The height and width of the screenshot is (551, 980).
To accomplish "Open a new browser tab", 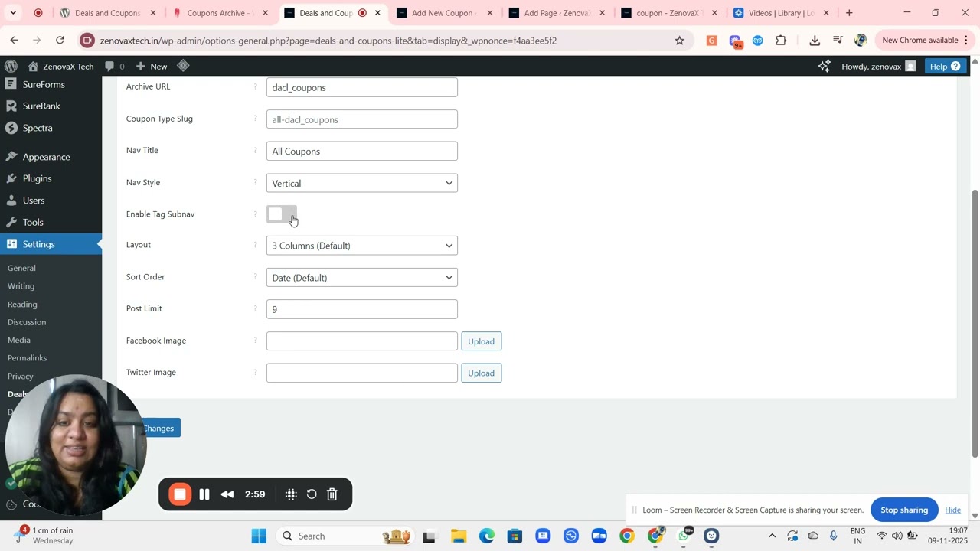I will point(849,13).
